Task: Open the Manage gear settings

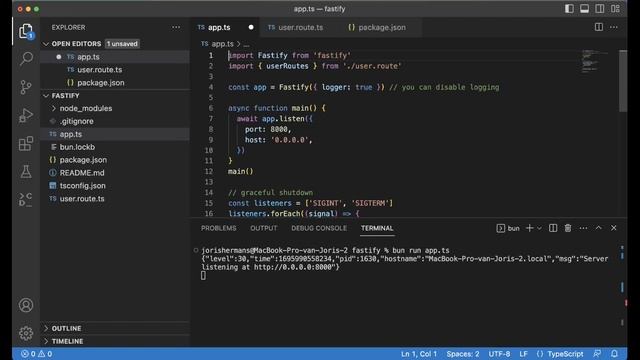Action: point(26,333)
